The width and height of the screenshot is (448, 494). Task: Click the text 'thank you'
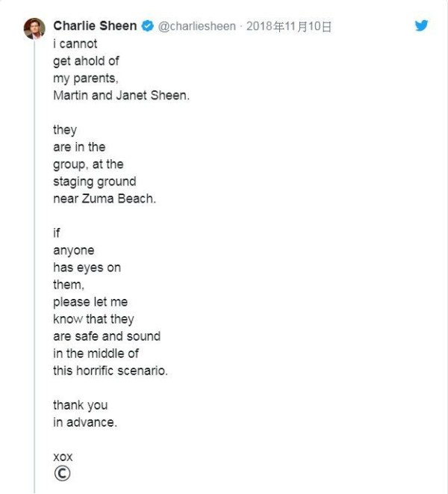pyautogui.click(x=80, y=405)
